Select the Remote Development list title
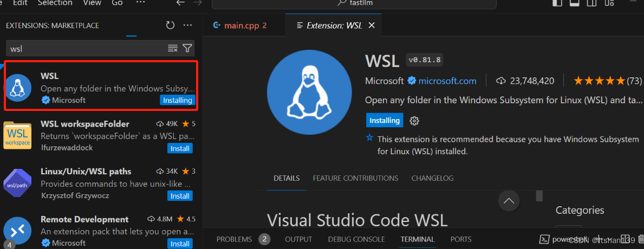Viewport: 644px width, 249px height. 84,219
